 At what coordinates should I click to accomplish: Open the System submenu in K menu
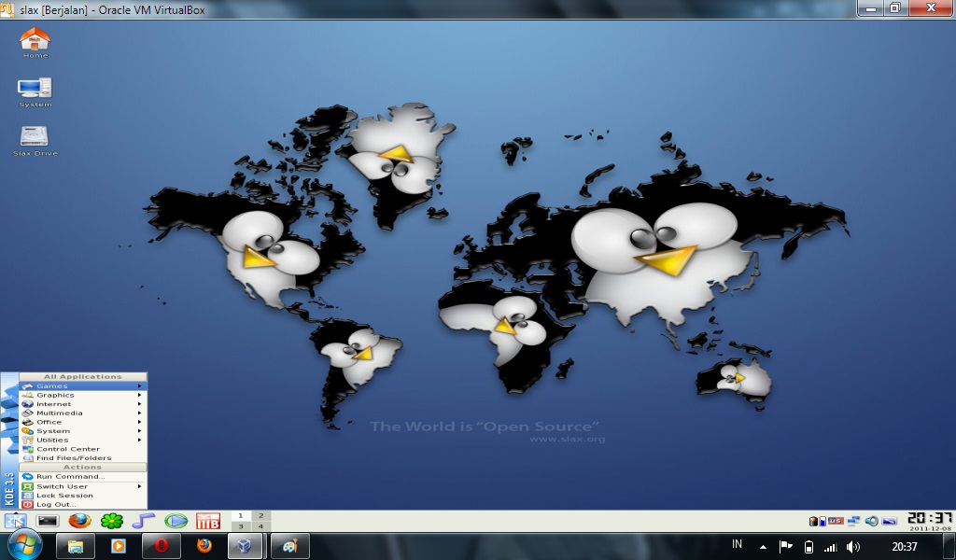point(83,431)
